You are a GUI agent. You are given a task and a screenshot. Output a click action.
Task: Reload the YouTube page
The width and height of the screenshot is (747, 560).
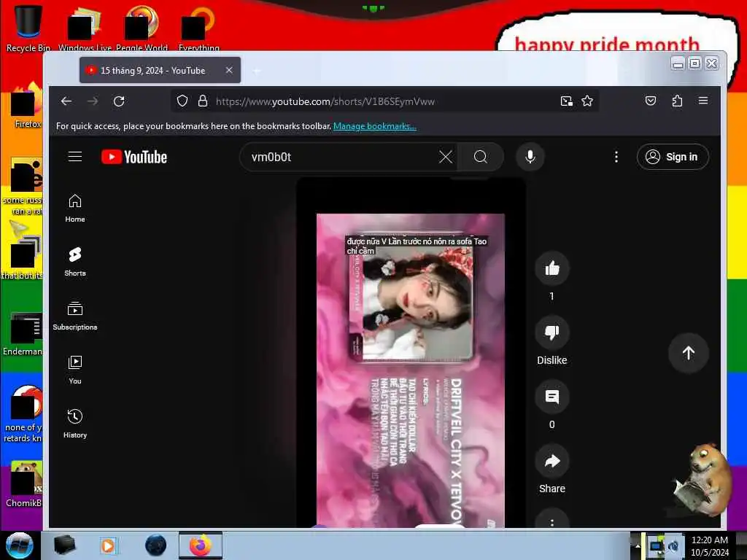[119, 101]
